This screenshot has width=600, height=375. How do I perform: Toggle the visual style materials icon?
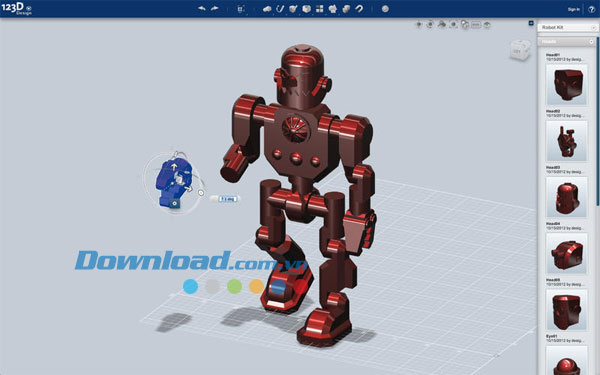click(465, 25)
